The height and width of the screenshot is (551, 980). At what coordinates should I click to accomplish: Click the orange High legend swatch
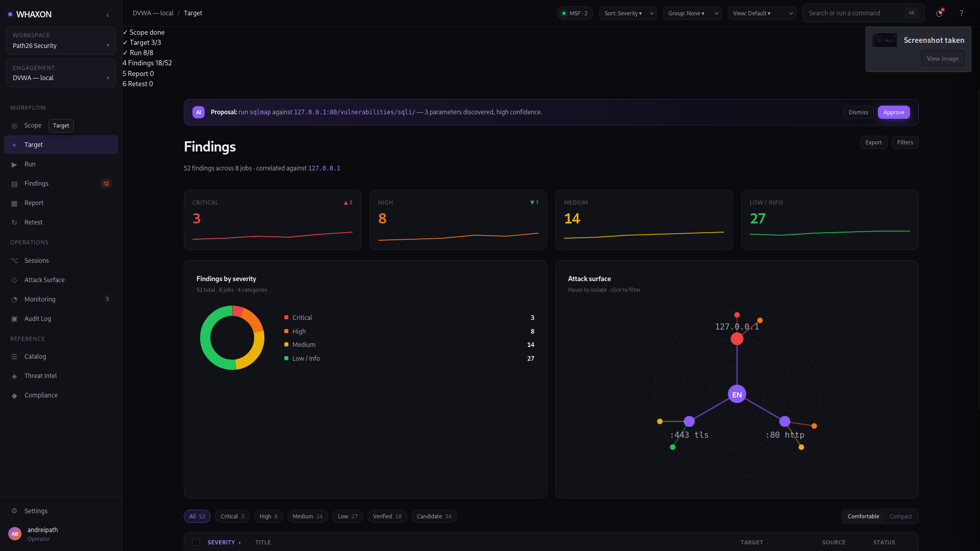click(286, 331)
